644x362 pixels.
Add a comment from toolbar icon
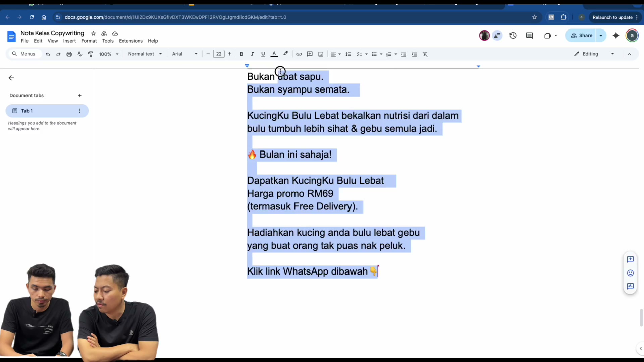click(310, 54)
